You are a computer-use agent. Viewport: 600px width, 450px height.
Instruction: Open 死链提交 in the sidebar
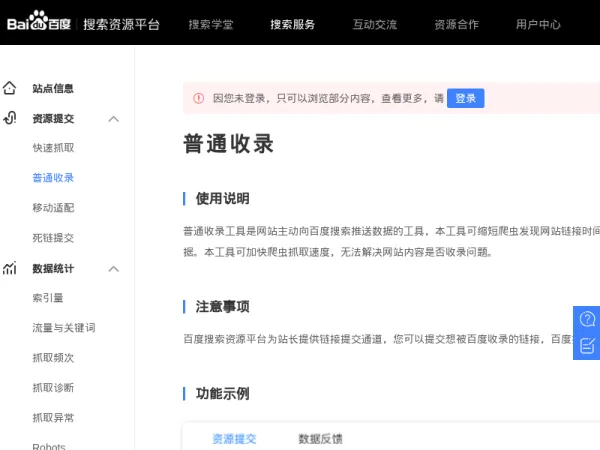tap(53, 238)
